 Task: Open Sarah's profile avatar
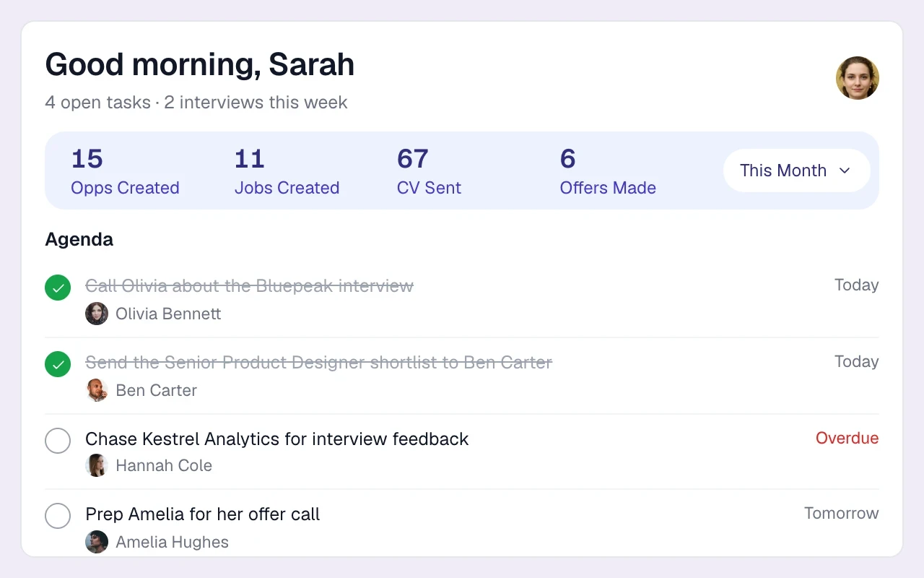click(x=858, y=78)
